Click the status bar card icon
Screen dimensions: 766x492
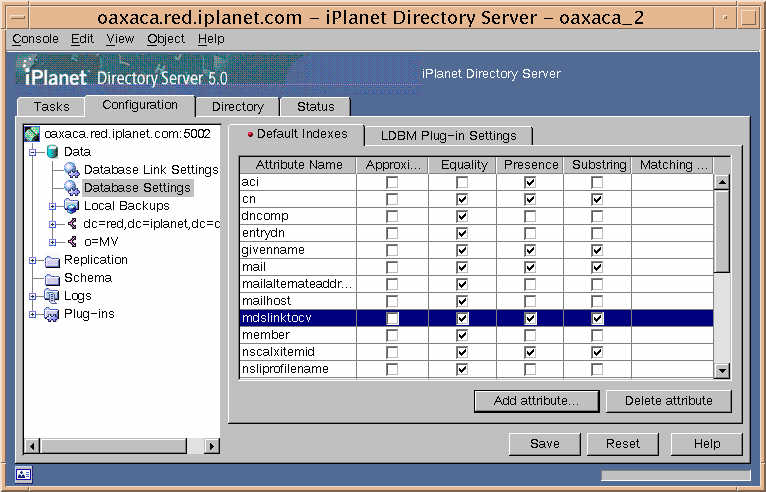tap(23, 474)
